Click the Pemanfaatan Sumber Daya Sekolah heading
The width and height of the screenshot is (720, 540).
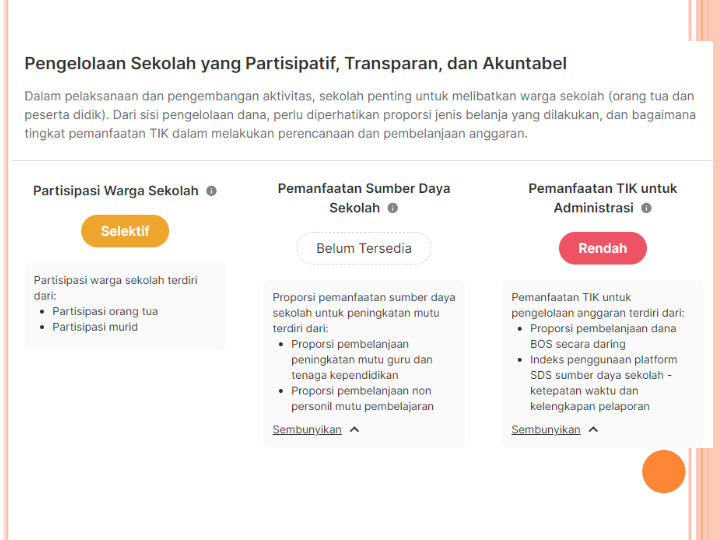(x=364, y=198)
